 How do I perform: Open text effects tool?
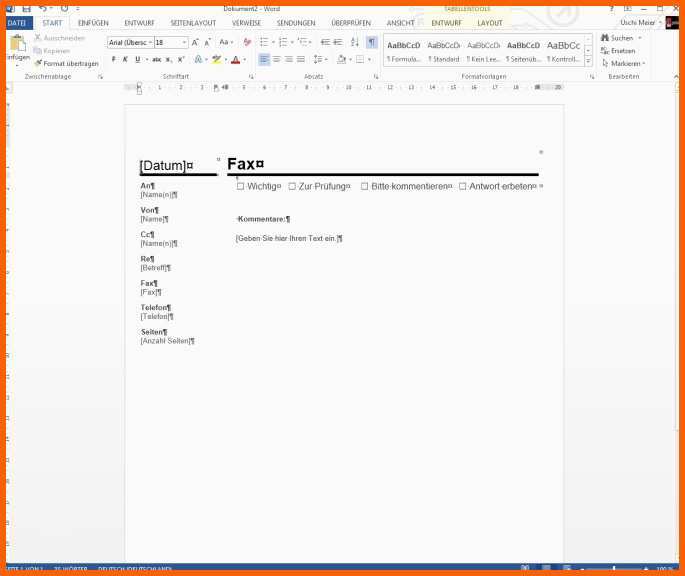tap(198, 59)
